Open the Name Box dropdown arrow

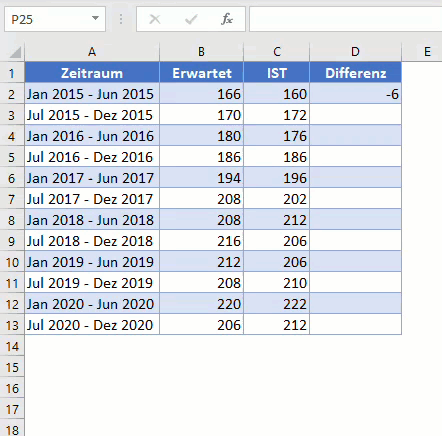[x=95, y=18]
